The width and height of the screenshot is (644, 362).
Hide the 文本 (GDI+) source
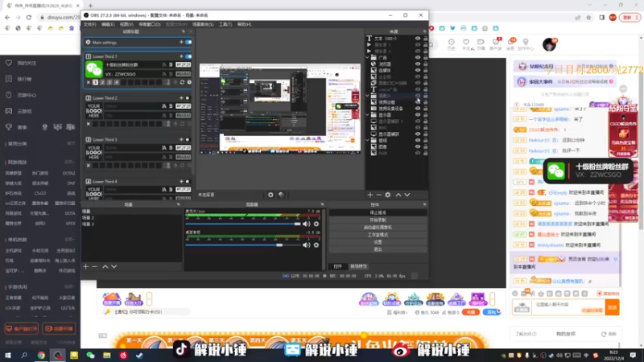click(x=418, y=38)
